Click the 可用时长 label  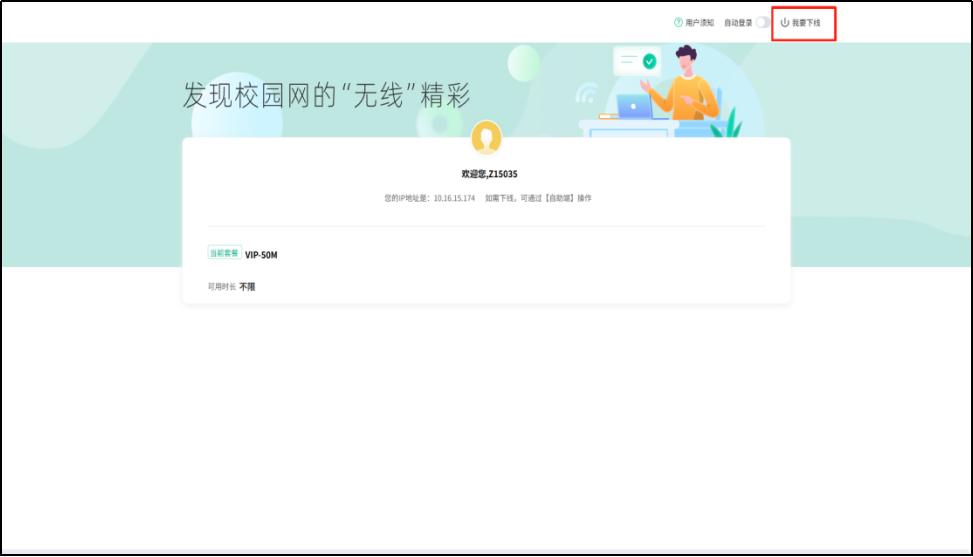click(x=221, y=287)
